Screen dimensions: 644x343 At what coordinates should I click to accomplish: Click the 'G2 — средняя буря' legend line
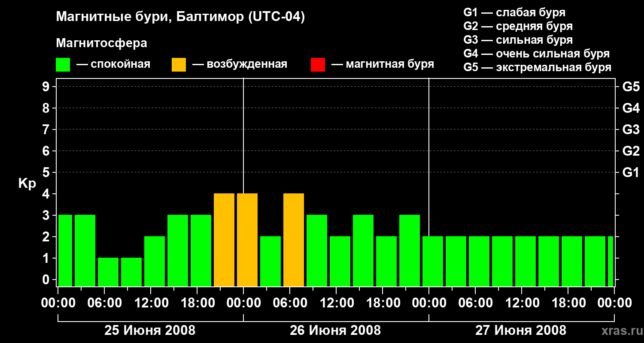click(x=518, y=26)
